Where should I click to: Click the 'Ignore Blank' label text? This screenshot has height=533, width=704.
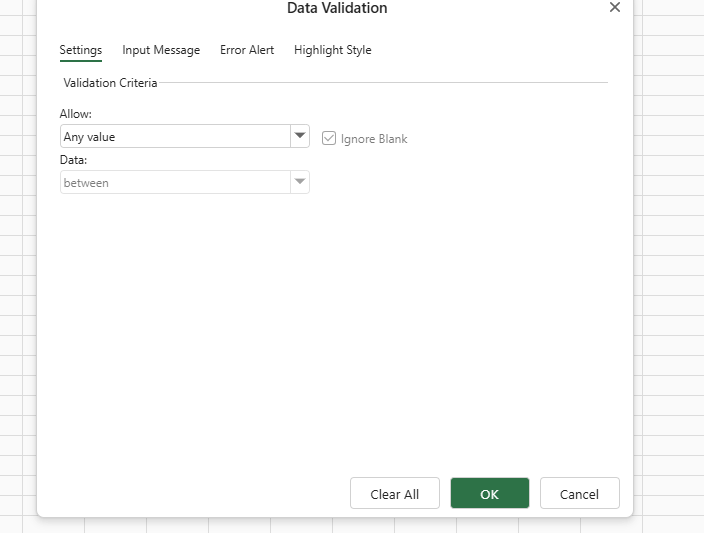[374, 139]
